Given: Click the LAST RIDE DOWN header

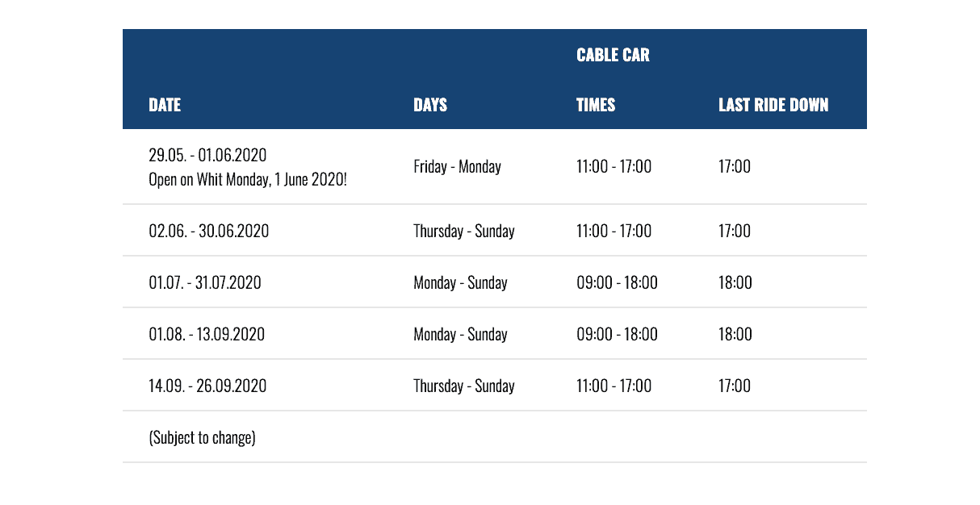Looking at the screenshot, I should pos(773,105).
